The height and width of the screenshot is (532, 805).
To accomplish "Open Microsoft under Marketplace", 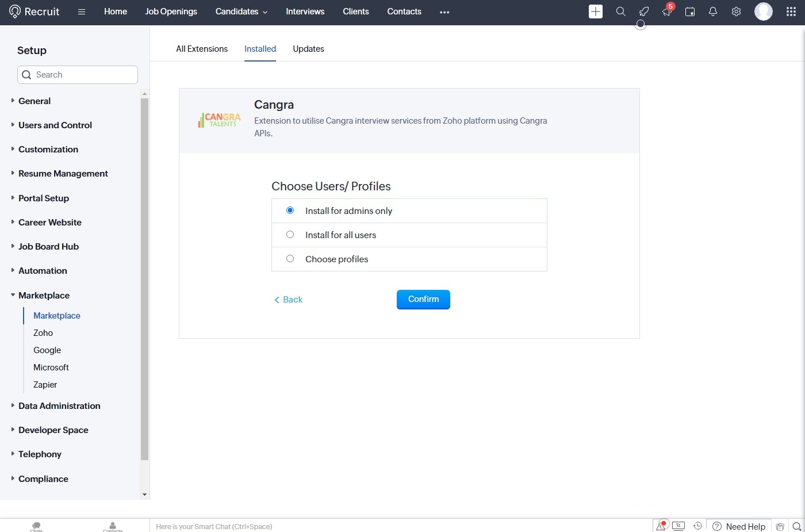I will [x=51, y=368].
